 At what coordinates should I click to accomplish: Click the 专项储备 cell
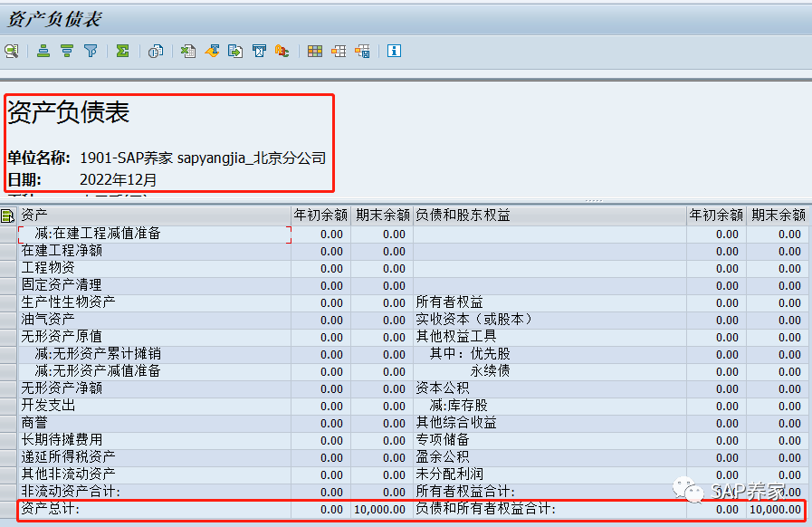[x=549, y=440]
